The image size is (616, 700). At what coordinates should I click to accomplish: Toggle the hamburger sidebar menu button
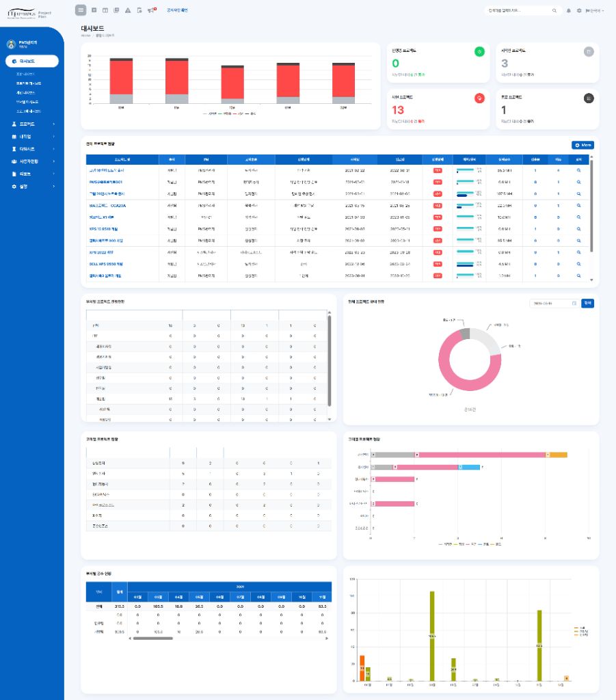coord(81,10)
